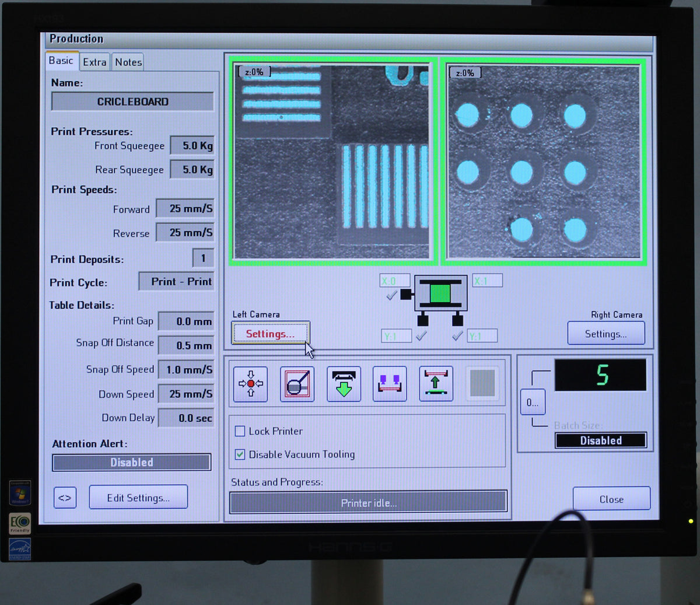Open the Attention Alert Disabled field
This screenshot has height=605, width=700.
pyautogui.click(x=132, y=462)
